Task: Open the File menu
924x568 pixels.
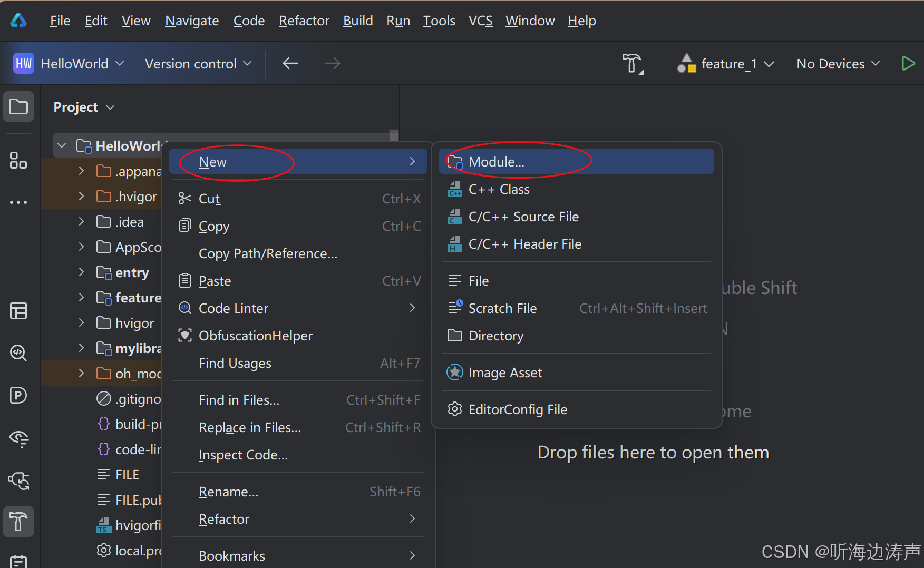Action: 60,21
